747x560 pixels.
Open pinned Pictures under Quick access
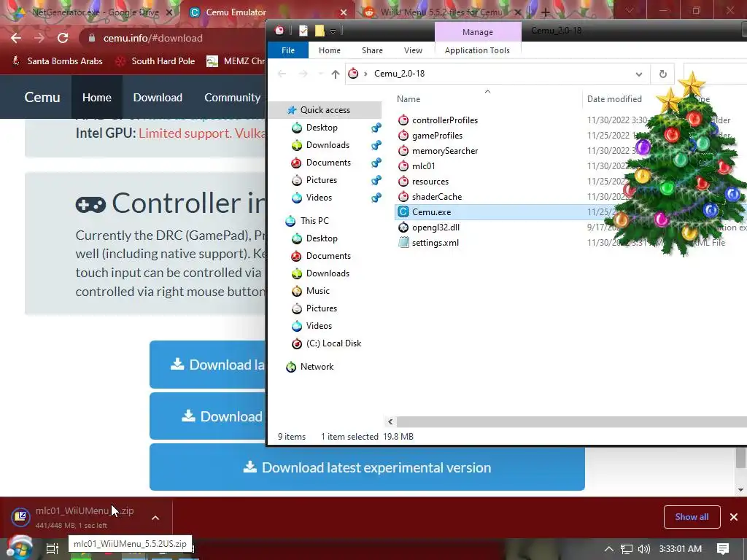[322, 180]
